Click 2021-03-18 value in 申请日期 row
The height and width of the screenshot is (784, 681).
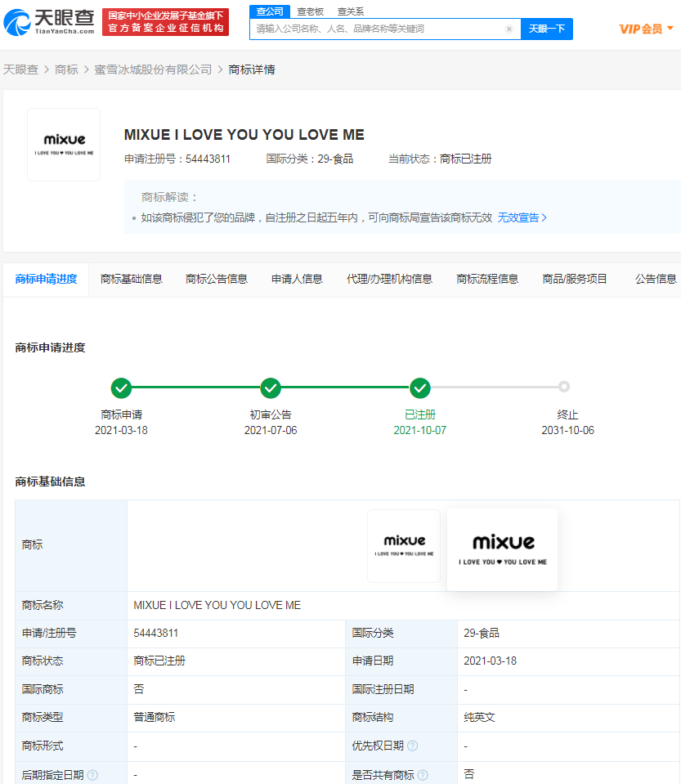tap(490, 661)
